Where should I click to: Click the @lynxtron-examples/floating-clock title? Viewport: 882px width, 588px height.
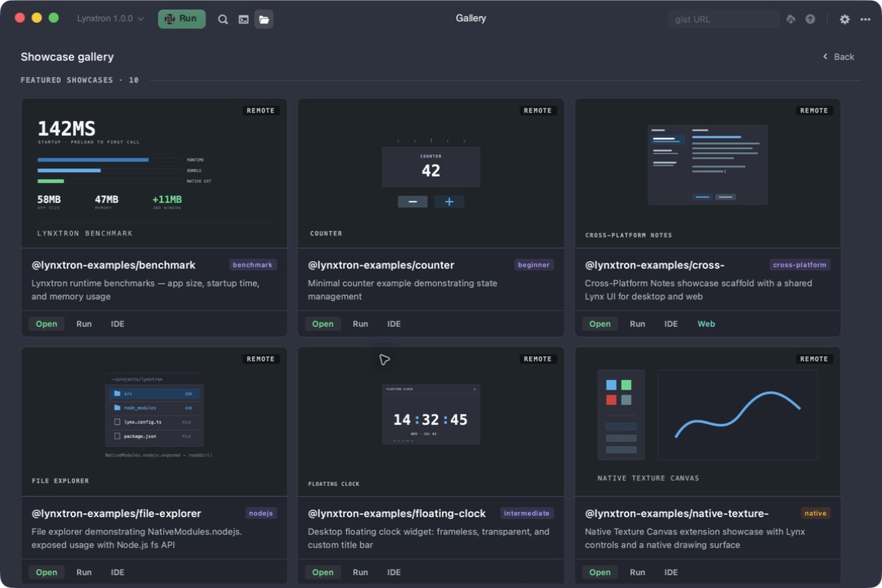(x=397, y=513)
